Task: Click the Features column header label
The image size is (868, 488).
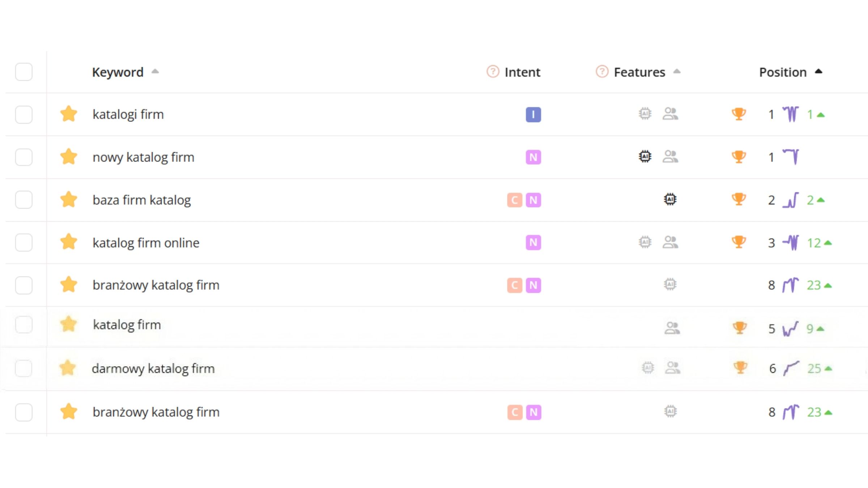Action: 639,72
